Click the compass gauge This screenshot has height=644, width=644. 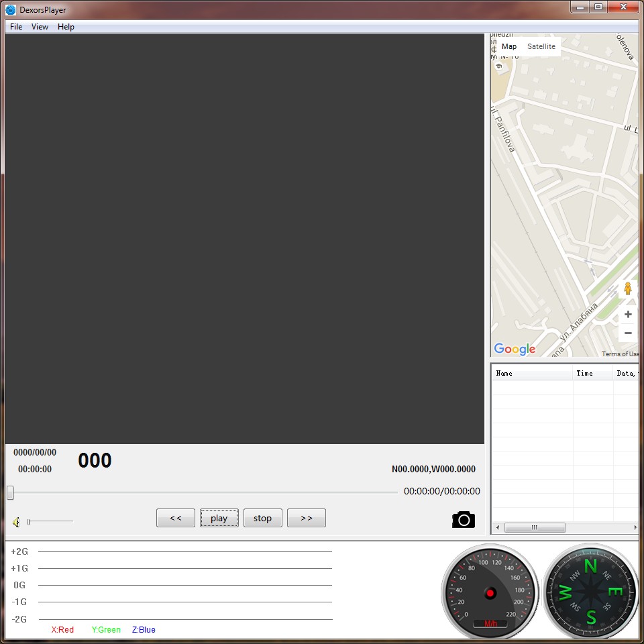pyautogui.click(x=590, y=592)
